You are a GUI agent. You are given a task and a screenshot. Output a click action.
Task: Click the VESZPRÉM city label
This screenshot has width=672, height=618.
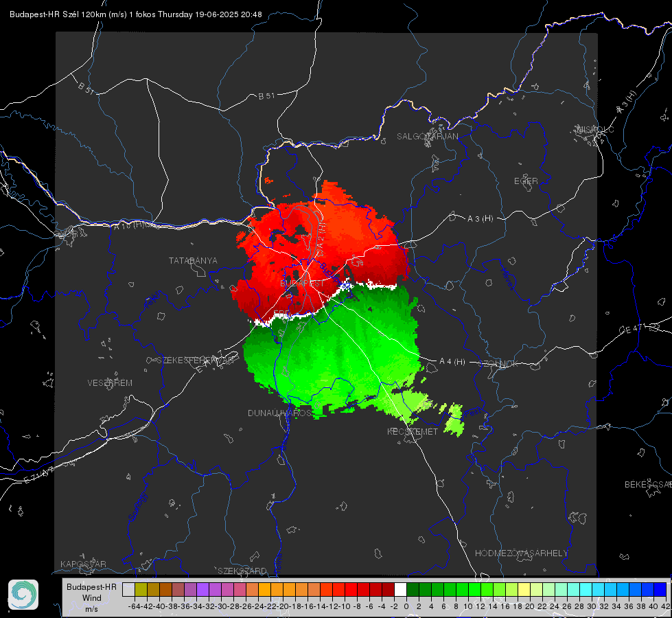click(110, 382)
